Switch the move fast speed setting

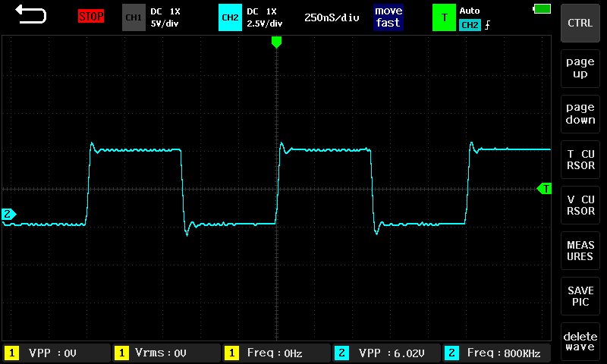coord(388,17)
